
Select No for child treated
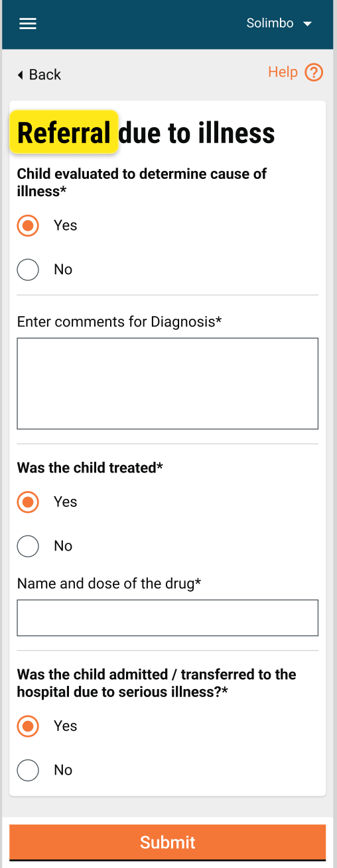28,546
